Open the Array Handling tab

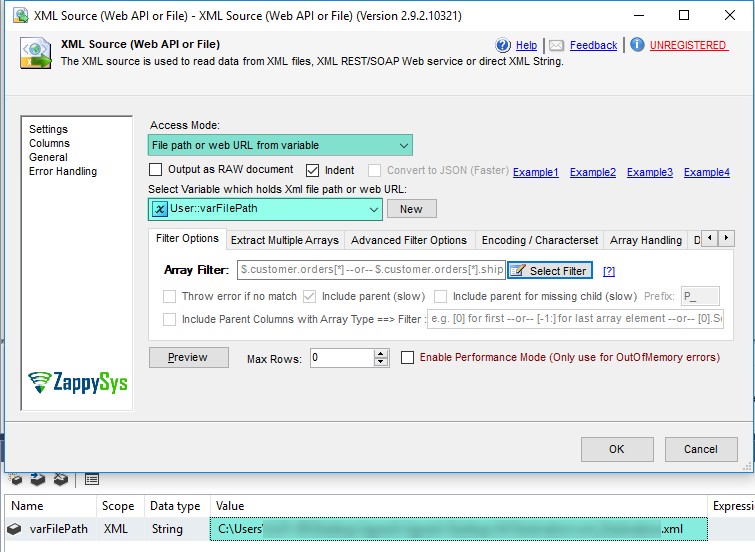click(646, 240)
